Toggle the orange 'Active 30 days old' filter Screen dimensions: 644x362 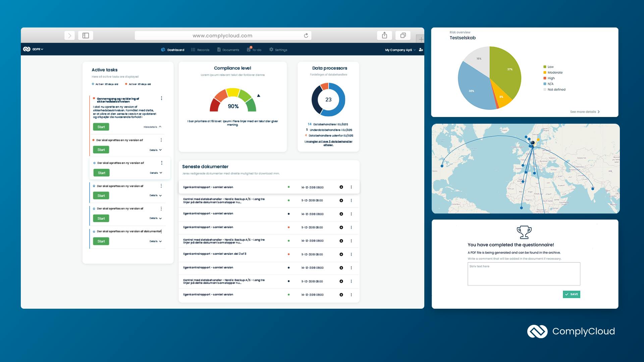tap(126, 84)
